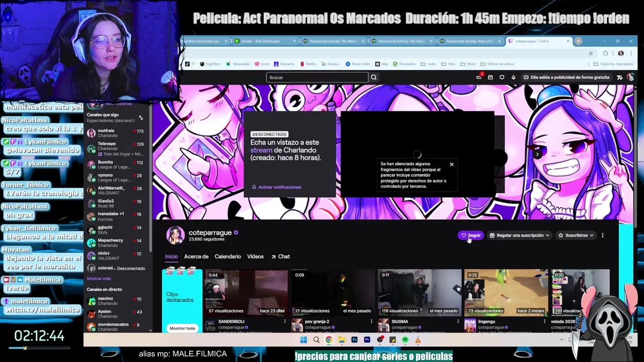644x362 pixels.
Task: Open the Loots bookmark
Action: click(x=262, y=64)
